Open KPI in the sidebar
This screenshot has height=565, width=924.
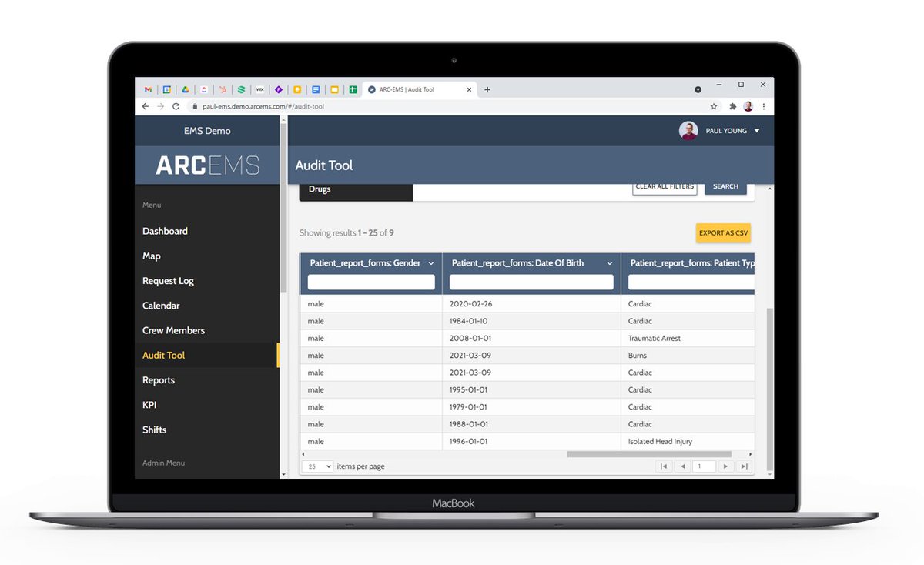click(149, 405)
